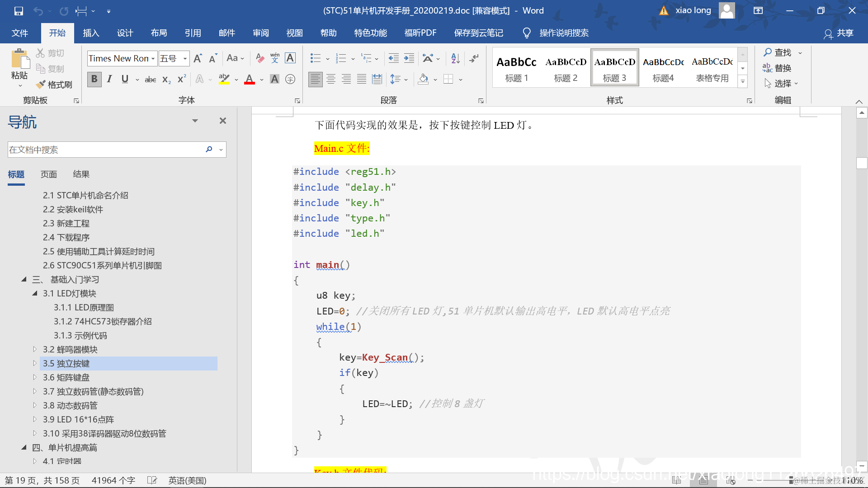The width and height of the screenshot is (868, 488).
Task: Click the Format Painter brush icon
Action: point(41,84)
